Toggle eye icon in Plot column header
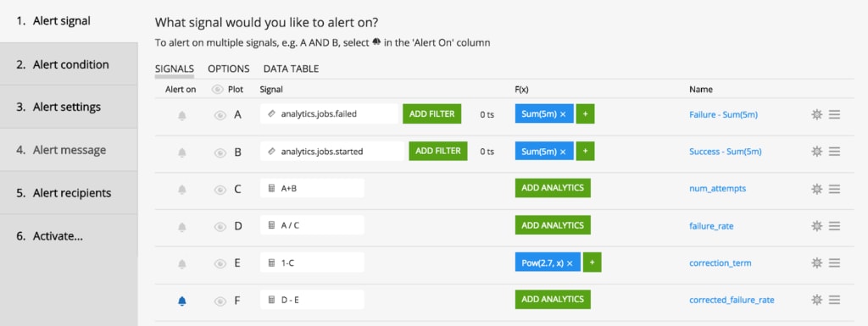This screenshot has height=326, width=868. 218,90
